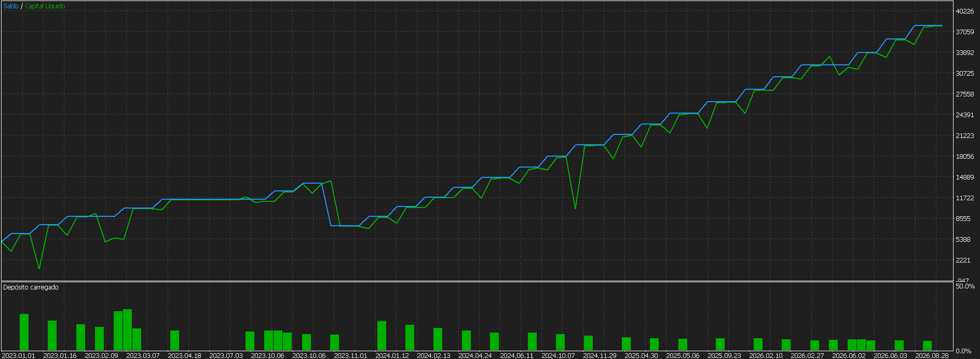Click the 2023.07.03 date on the time axis
Viewport: 980px width, 359px height.
click(x=226, y=355)
